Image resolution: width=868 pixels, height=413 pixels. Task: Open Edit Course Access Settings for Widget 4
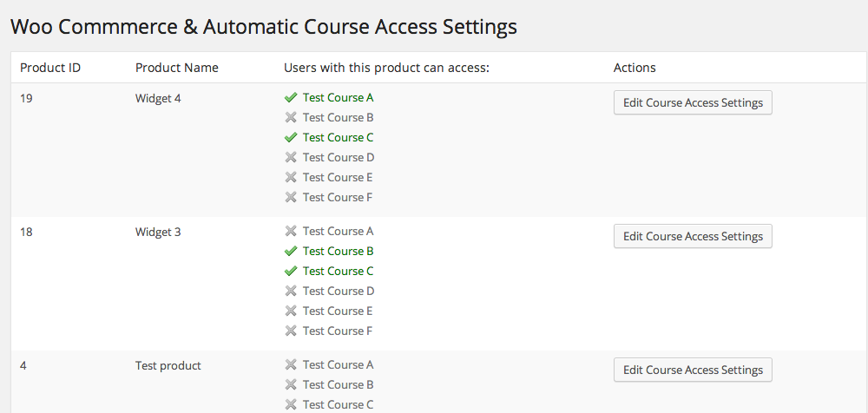point(693,102)
